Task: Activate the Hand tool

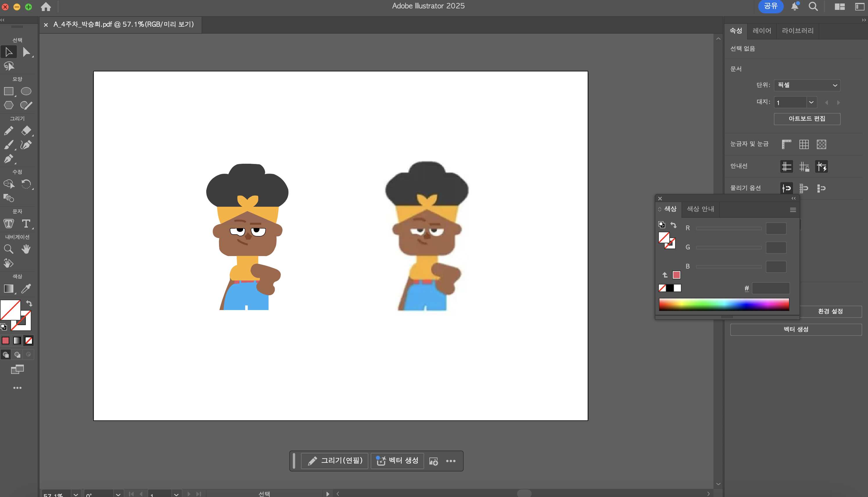Action: [x=26, y=249]
